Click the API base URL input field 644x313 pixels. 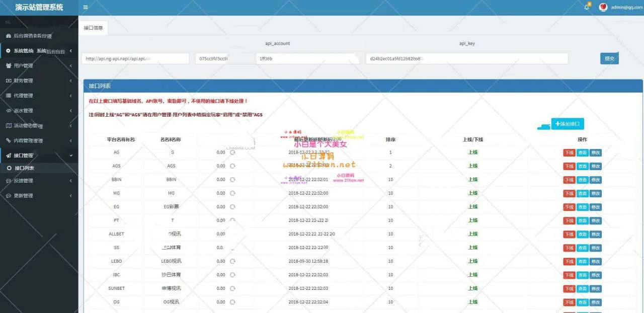click(135, 58)
